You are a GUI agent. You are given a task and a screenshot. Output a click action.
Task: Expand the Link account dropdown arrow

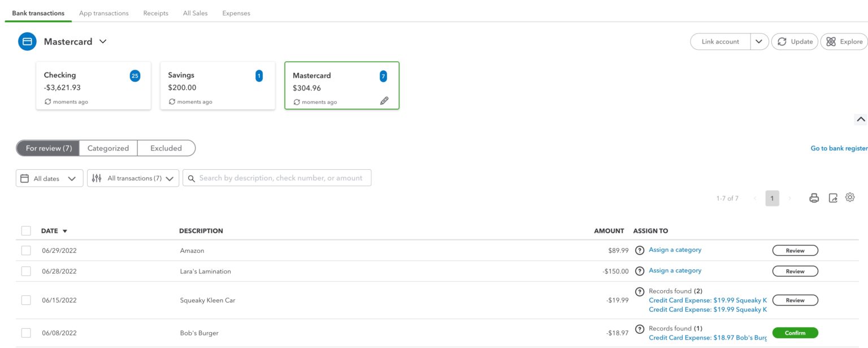[759, 41]
